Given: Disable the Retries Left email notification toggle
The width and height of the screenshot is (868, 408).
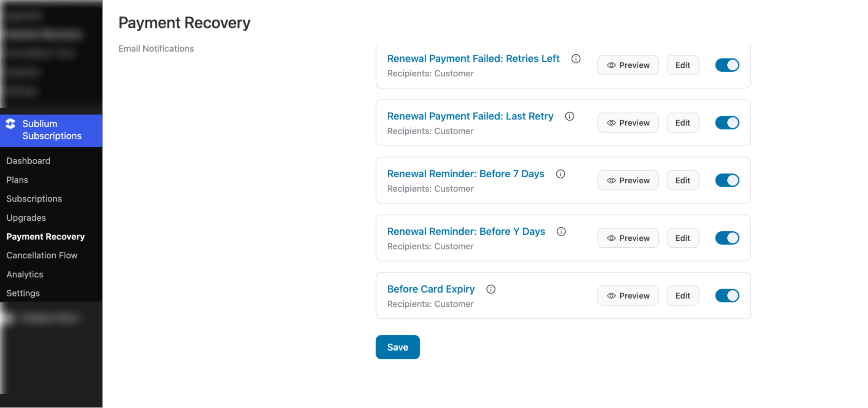Looking at the screenshot, I should 727,65.
